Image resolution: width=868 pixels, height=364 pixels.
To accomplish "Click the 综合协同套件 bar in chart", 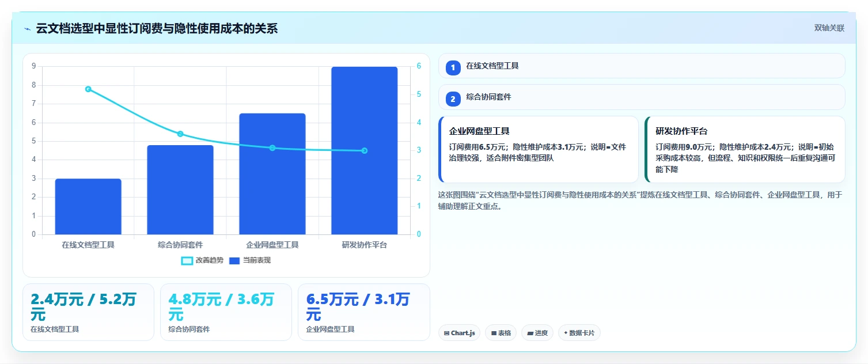I will point(180,189).
